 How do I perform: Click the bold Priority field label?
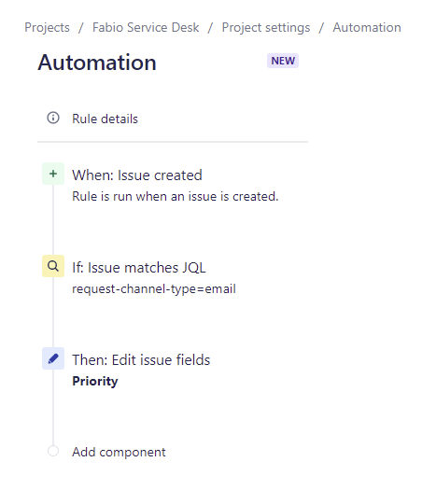tap(95, 381)
